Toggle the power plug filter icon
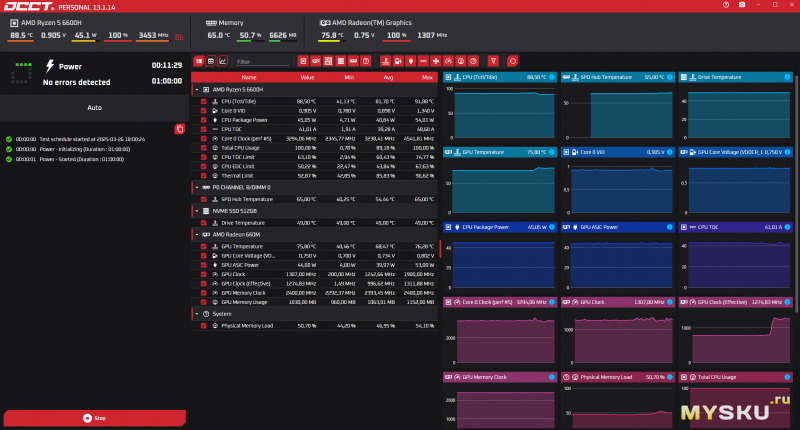Viewport: 800px width, 430px height. (x=411, y=61)
